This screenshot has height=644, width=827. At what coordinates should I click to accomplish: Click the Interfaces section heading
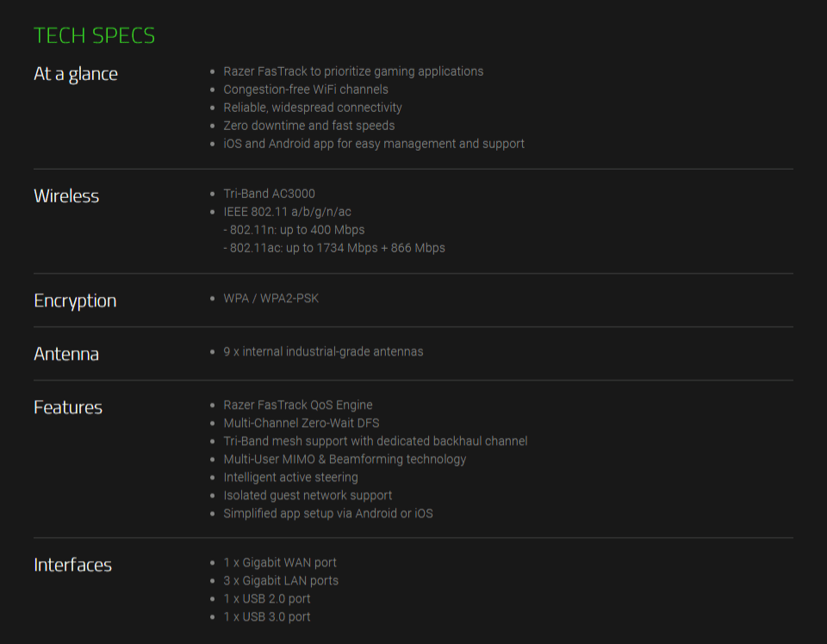72,565
